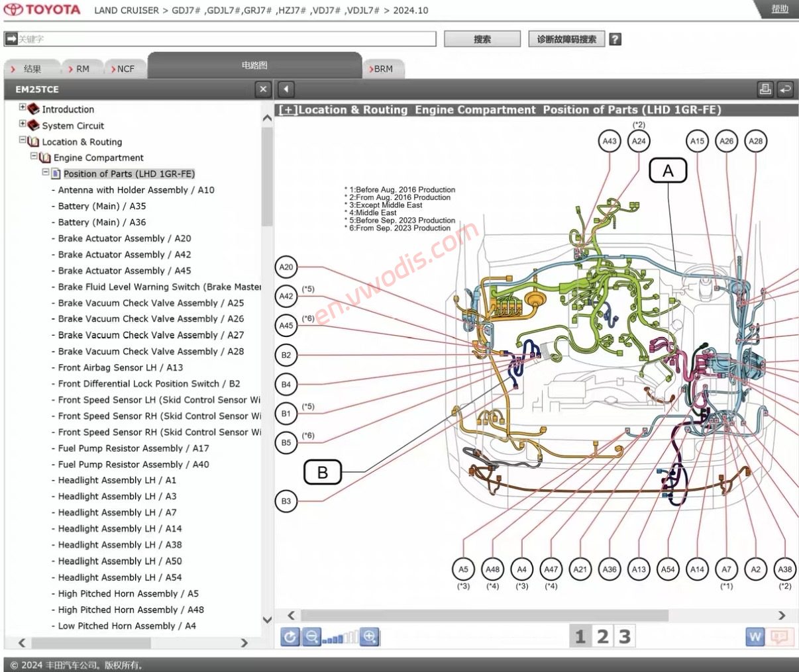Screen dimensions: 799x672
Task: Open the question mark help icon
Action: tap(615, 39)
